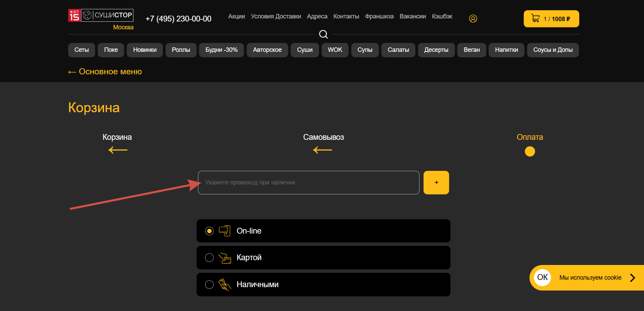Open the Контакты menu link
This screenshot has width=644, height=311.
pyautogui.click(x=346, y=16)
